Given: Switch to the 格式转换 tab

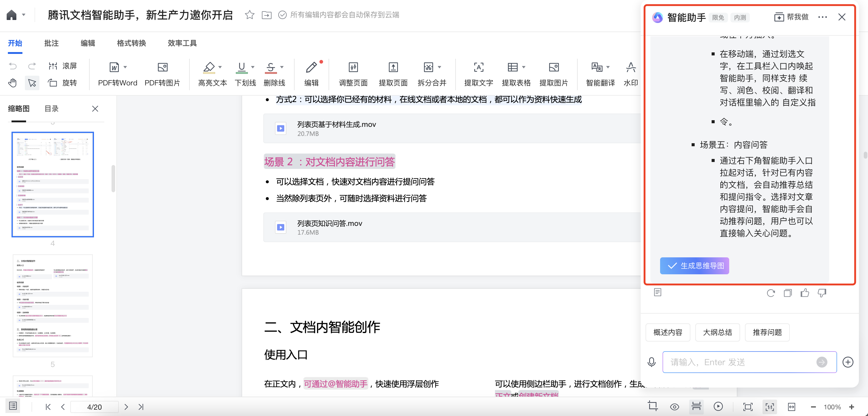Looking at the screenshot, I should tap(131, 43).
